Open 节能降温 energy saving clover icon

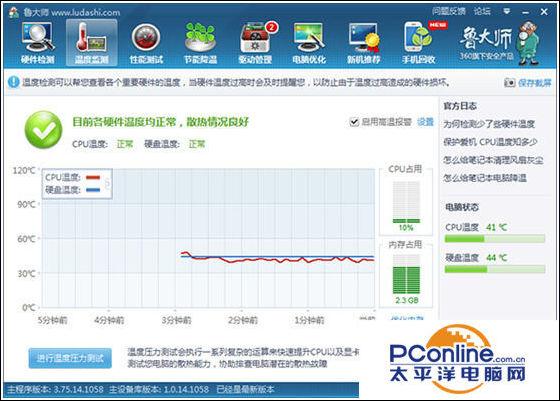point(200,43)
